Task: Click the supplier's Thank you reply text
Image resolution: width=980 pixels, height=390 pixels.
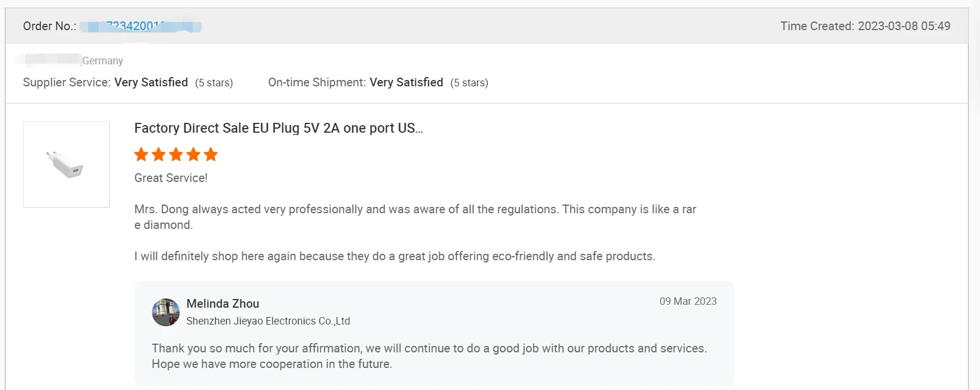Action: pyautogui.click(x=429, y=348)
